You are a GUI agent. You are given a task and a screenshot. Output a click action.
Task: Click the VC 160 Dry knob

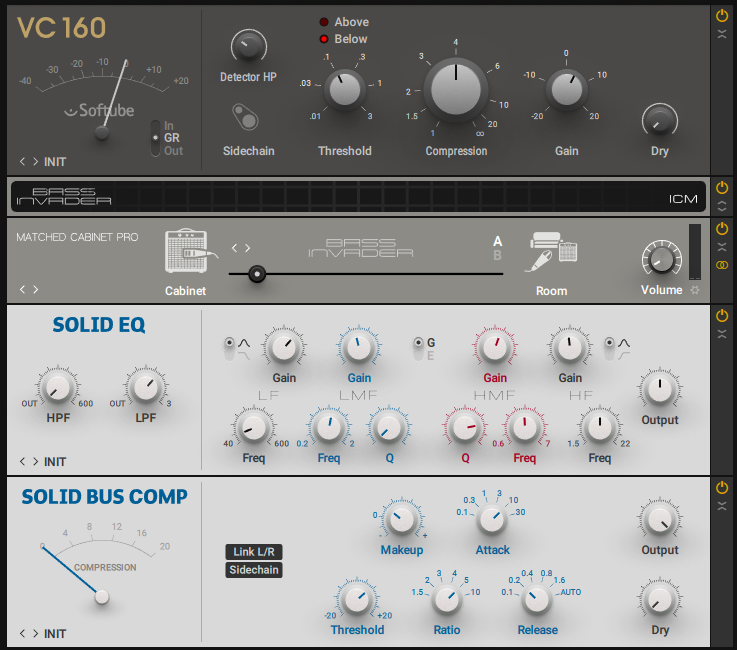coord(659,122)
